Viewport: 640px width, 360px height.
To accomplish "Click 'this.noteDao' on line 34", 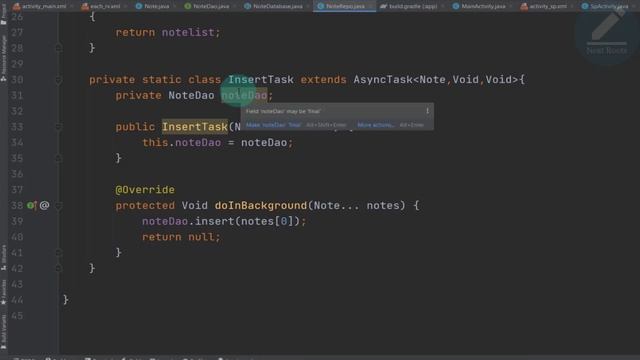I will click(x=181, y=142).
